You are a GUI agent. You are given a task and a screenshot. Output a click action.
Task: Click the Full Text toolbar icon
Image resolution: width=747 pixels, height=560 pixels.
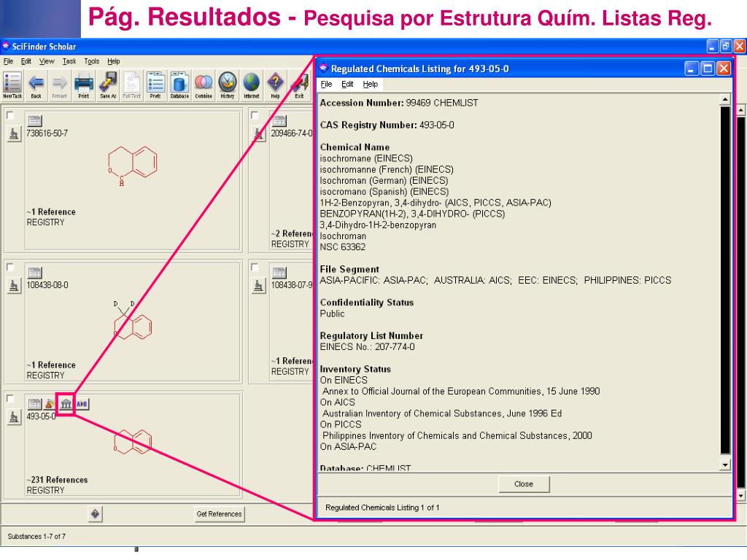pyautogui.click(x=132, y=85)
